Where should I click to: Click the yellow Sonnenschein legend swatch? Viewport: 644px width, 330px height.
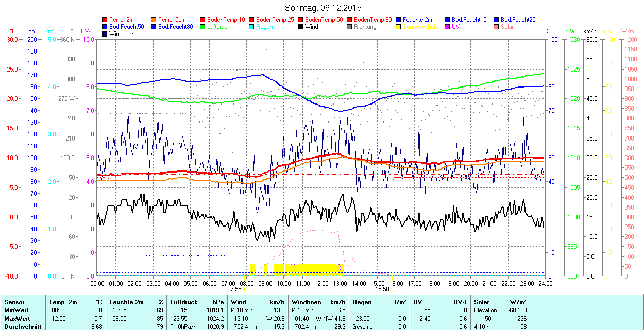pyautogui.click(x=399, y=27)
